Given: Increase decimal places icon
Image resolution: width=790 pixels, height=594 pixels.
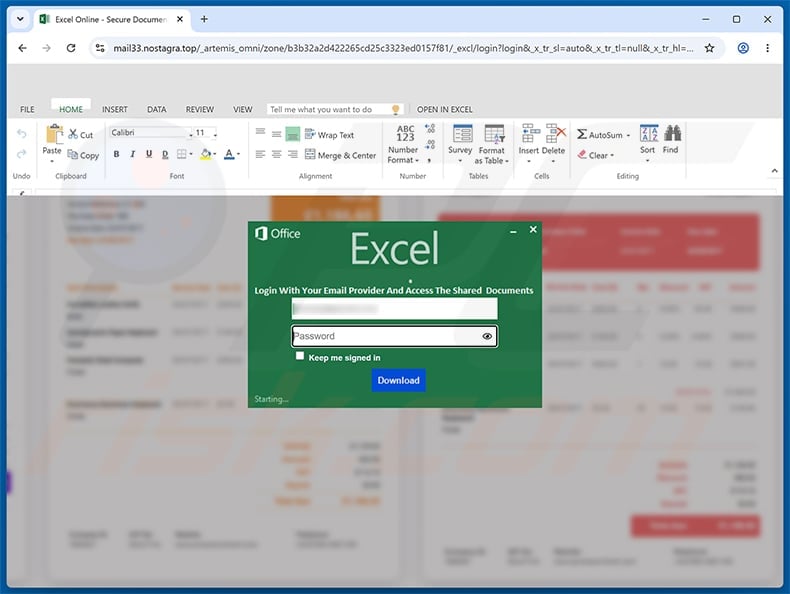Looking at the screenshot, I should pyautogui.click(x=430, y=128).
